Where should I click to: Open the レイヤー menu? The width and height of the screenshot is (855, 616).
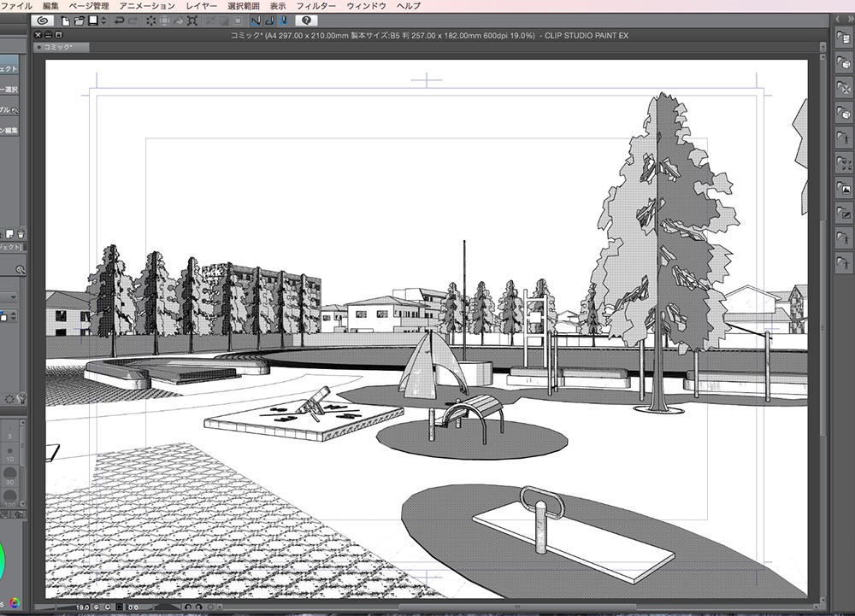coord(201,5)
